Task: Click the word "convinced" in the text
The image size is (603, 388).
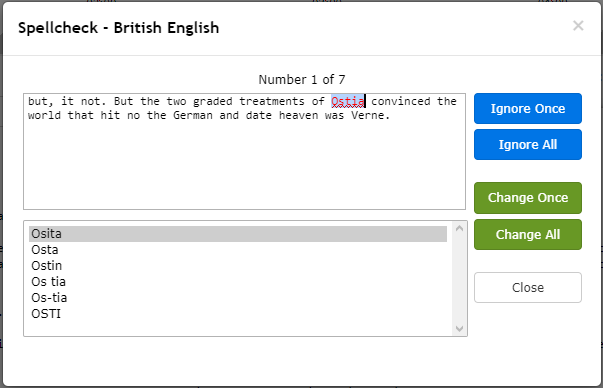Action: (x=401, y=102)
